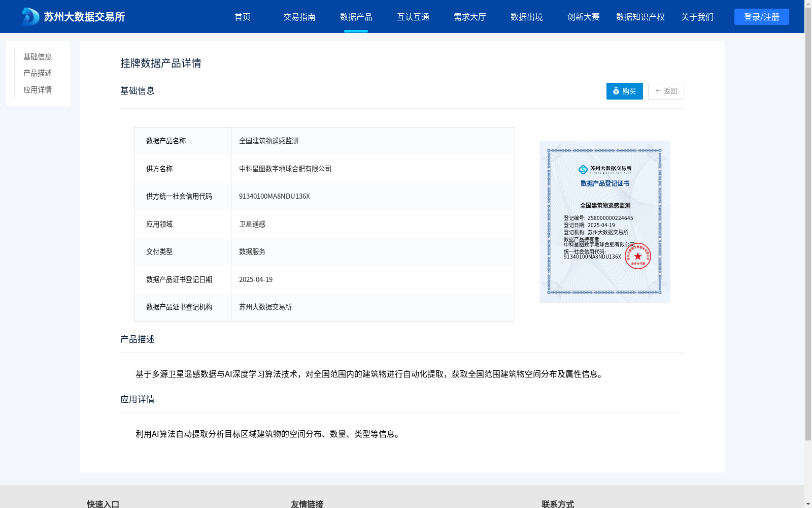
Task: Click the 快速入口 footer heading
Action: point(103,504)
